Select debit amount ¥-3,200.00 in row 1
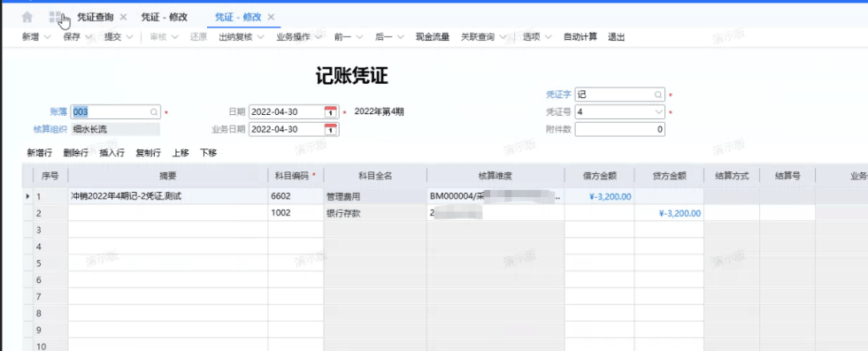 pyautogui.click(x=600, y=196)
